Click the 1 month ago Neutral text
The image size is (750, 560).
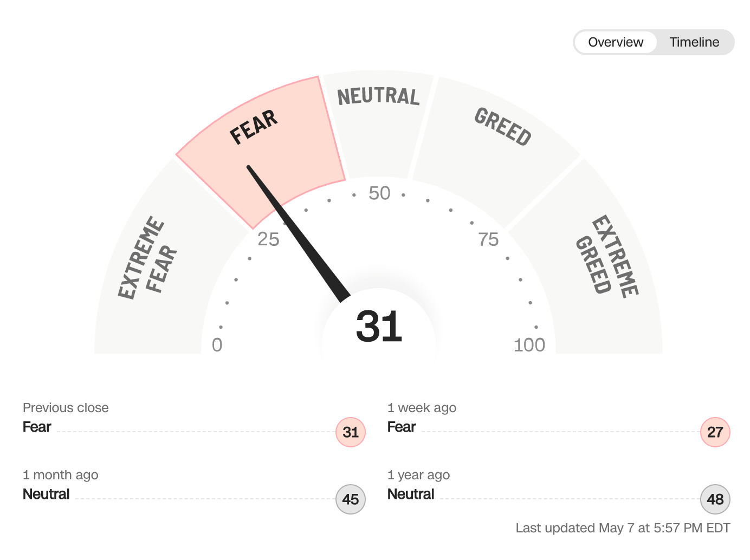tap(46, 494)
